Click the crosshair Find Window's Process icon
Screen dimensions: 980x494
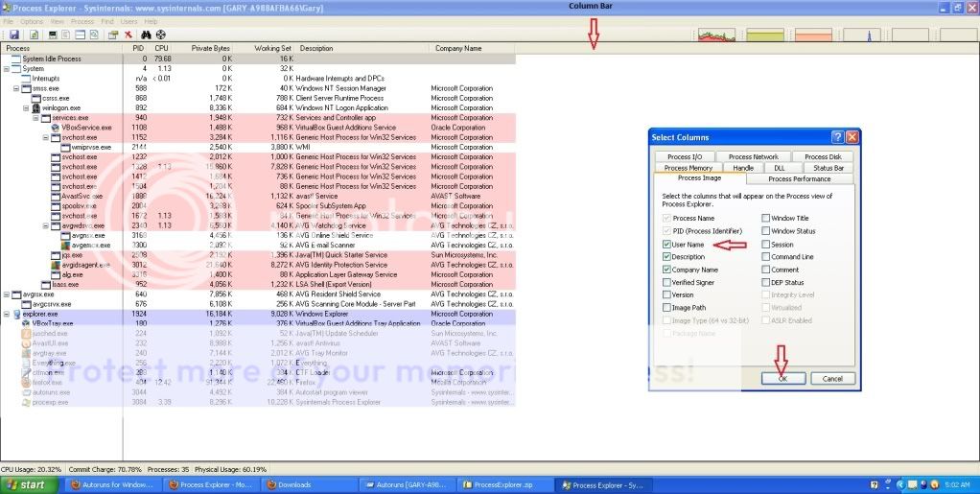coord(161,35)
